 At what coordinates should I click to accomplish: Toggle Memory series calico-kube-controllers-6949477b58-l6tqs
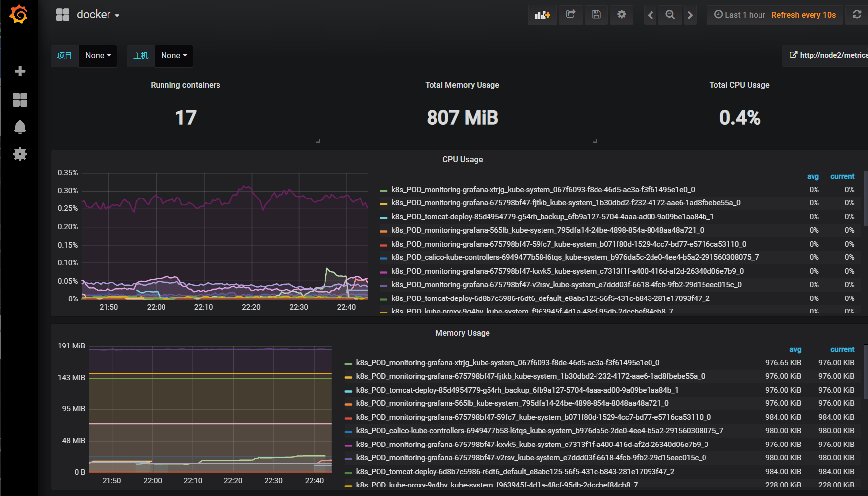click(540, 431)
